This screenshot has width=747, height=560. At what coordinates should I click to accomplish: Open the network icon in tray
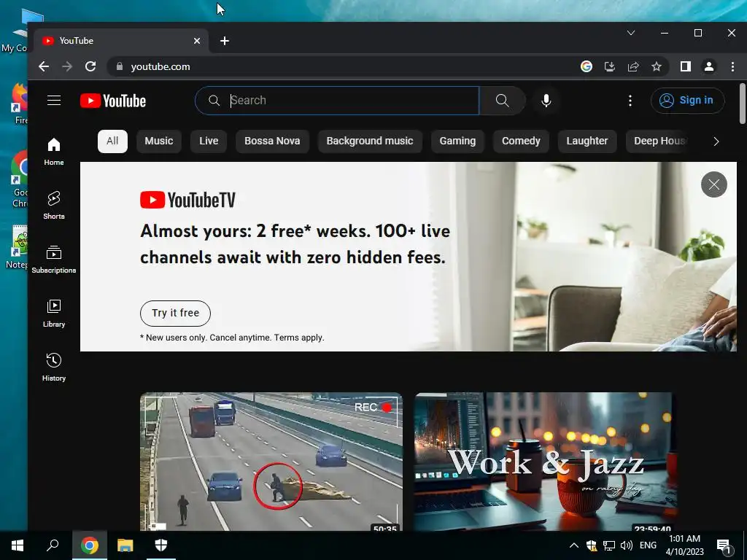click(x=609, y=545)
